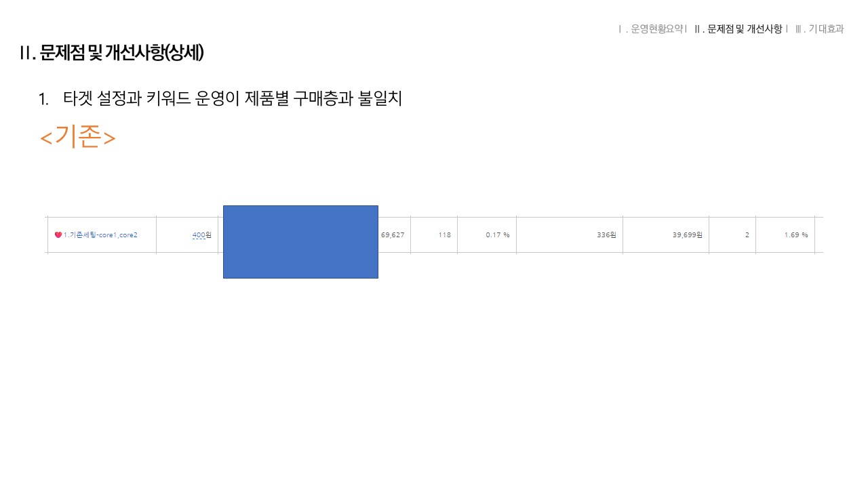Click the underlined 400원 bid amount
Screen dimensions: 868x488
click(x=199, y=235)
